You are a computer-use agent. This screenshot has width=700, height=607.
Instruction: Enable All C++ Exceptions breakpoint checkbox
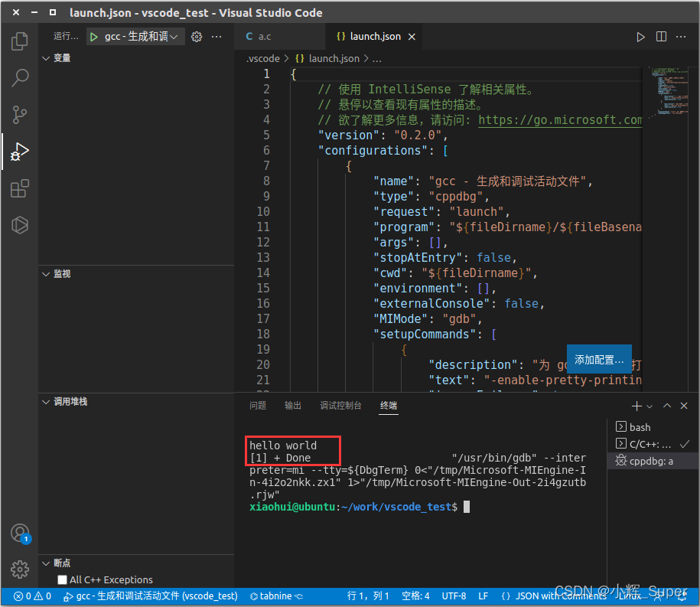click(x=62, y=579)
